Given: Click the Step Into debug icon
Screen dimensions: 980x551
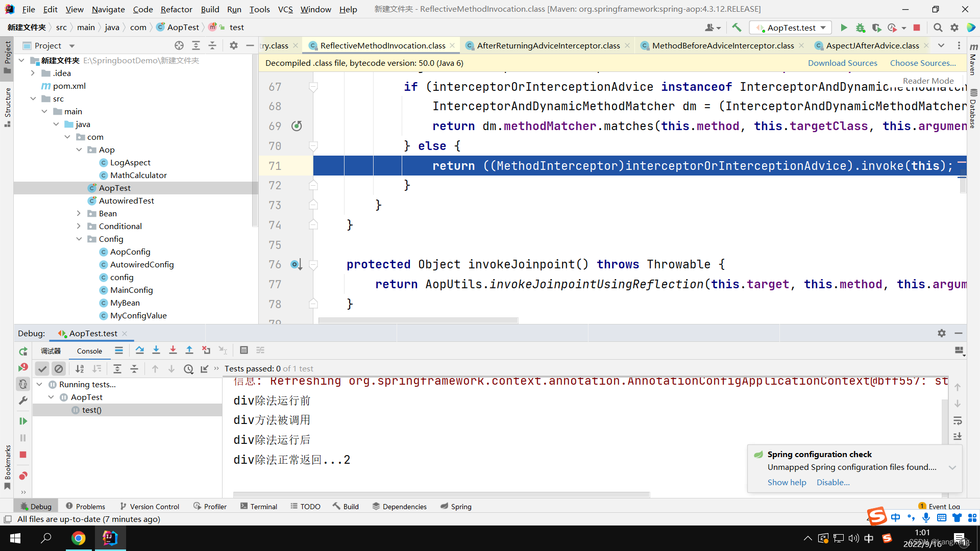Looking at the screenshot, I should click(x=156, y=350).
